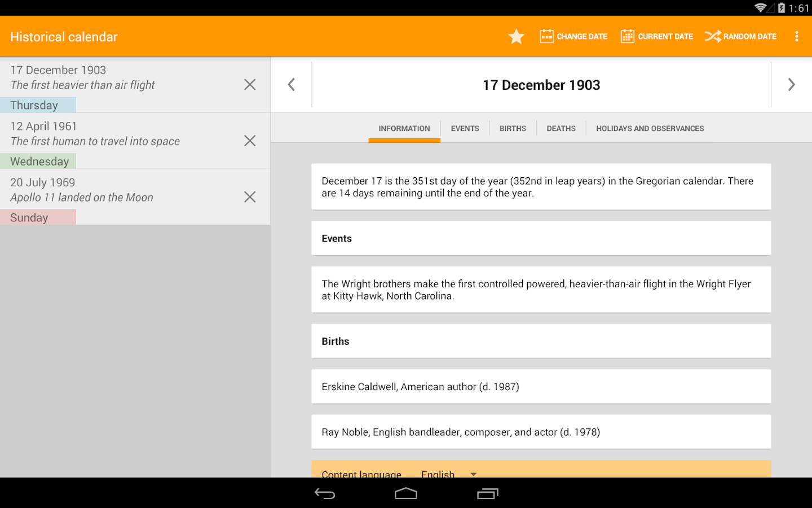Pick a Random Date from the toolbar
The width and height of the screenshot is (812, 508).
[x=740, y=36]
